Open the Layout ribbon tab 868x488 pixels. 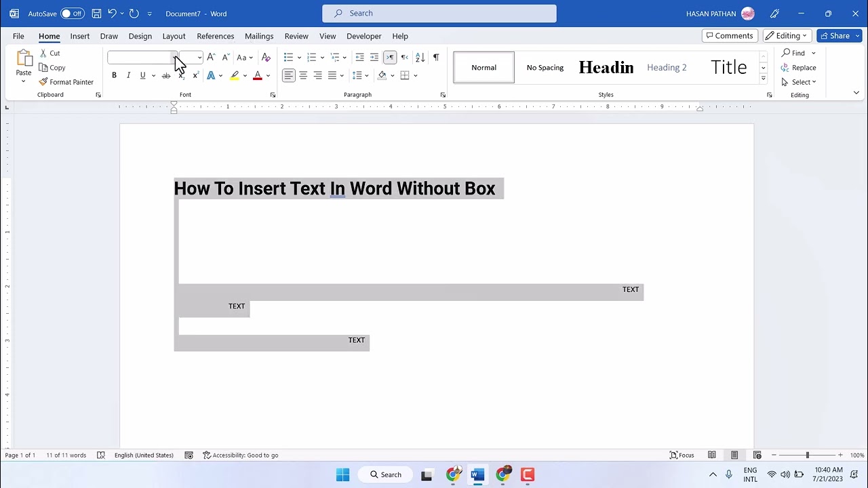(174, 36)
